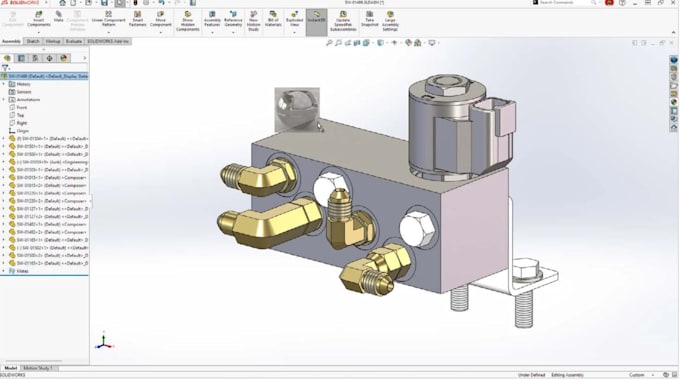Click the view orientation triad
This screenshot has width=680, height=383.
tap(104, 341)
